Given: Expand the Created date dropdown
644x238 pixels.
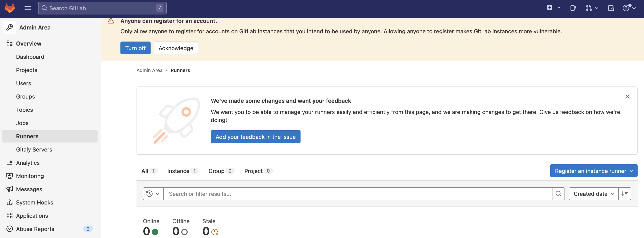Looking at the screenshot, I should coord(593,193).
